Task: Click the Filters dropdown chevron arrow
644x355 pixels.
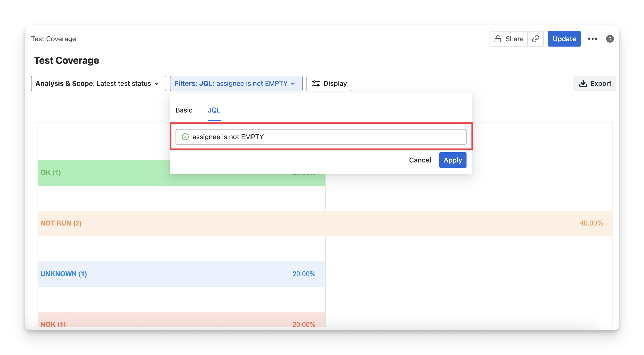Action: tap(293, 83)
